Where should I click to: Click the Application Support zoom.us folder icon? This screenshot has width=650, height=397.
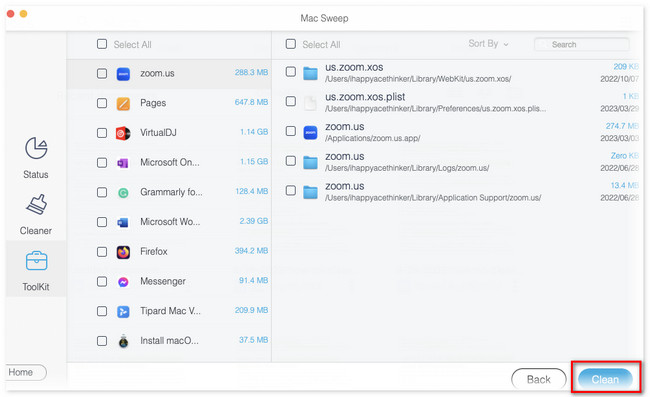click(310, 192)
